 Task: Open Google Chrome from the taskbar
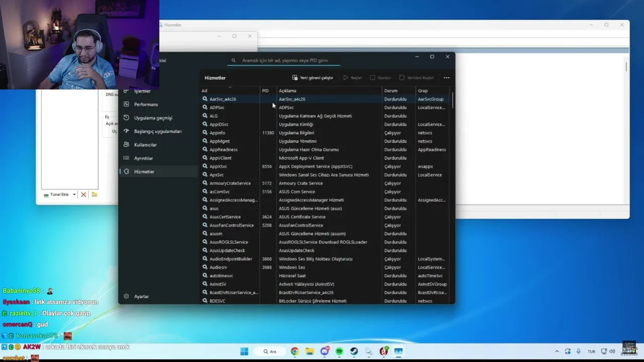(x=295, y=351)
